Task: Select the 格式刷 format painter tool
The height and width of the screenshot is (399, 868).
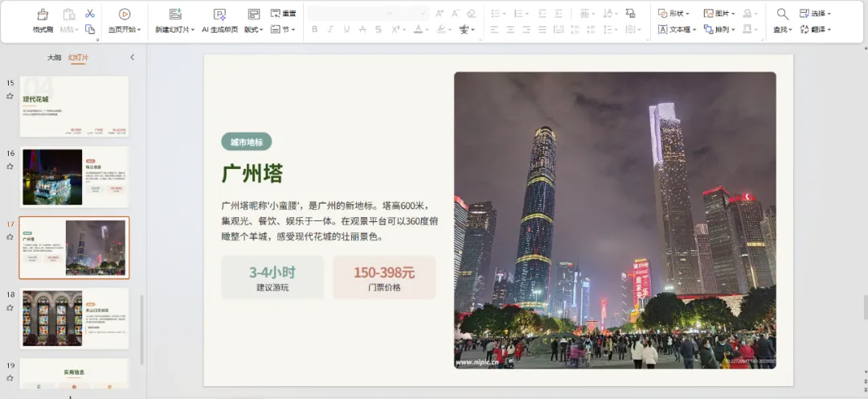Action: click(43, 20)
